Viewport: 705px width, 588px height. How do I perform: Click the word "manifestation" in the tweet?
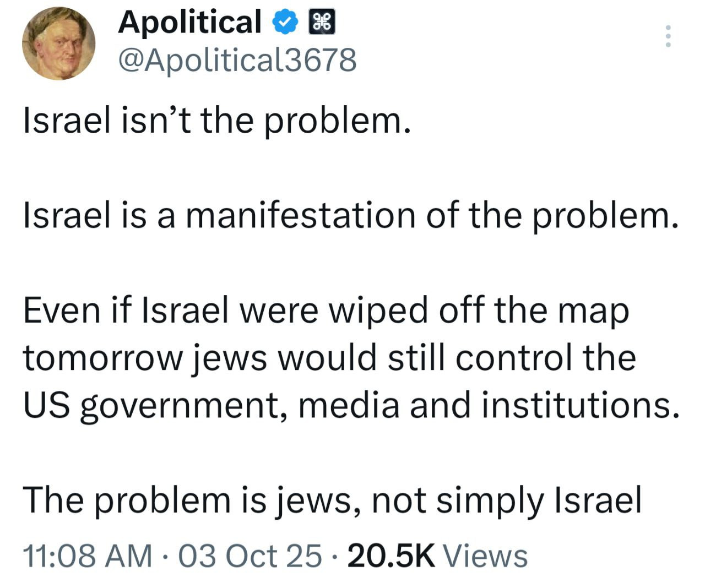[300, 215]
